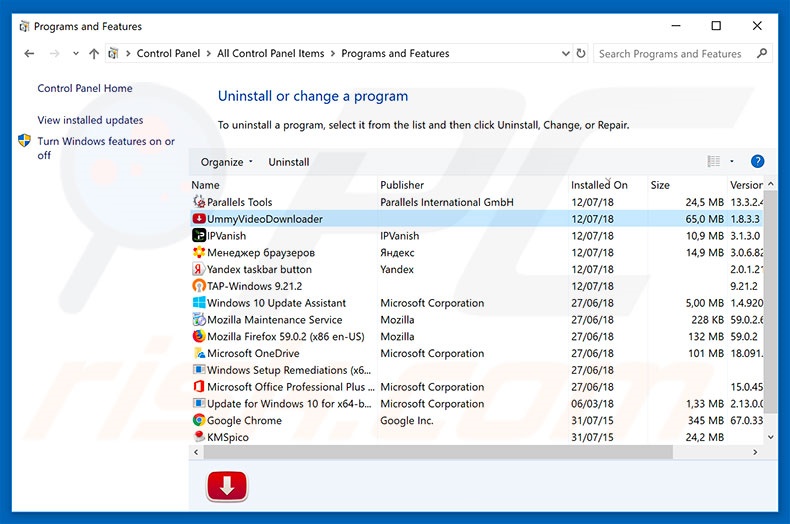This screenshot has width=790, height=524.
Task: Click the Search Programs and Features box
Action: pos(675,54)
